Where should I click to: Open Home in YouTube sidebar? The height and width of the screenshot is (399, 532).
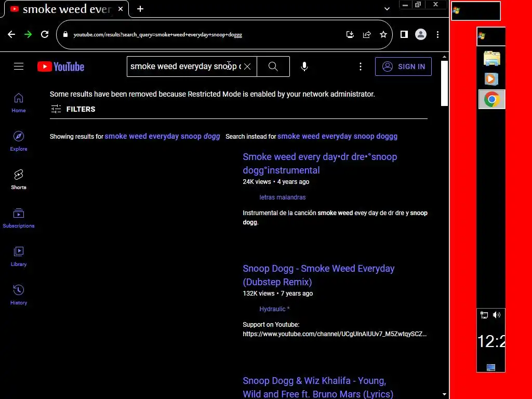pos(19,103)
